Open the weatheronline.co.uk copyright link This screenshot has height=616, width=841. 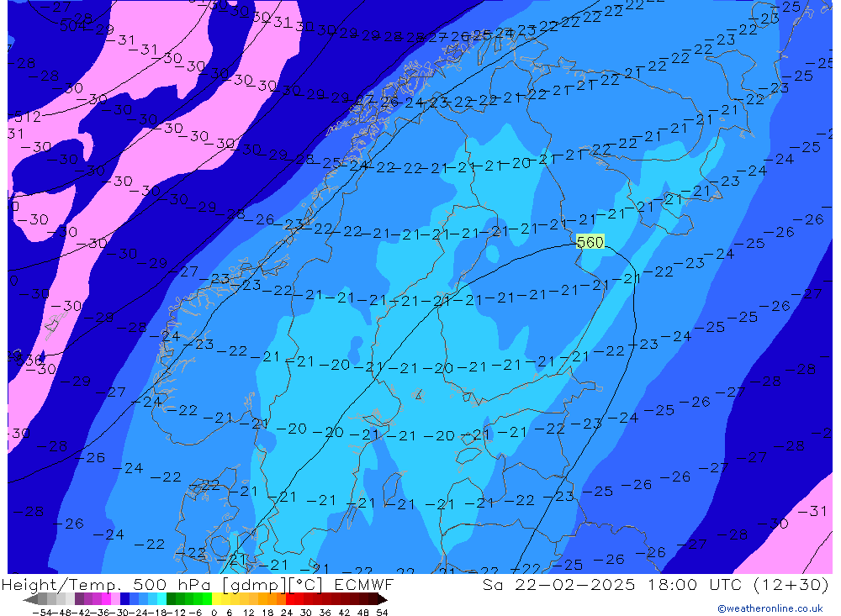(770, 608)
